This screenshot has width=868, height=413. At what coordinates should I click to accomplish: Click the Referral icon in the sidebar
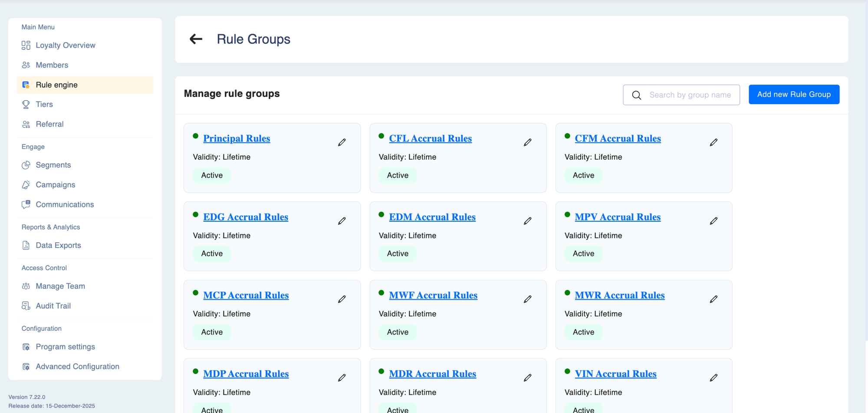coord(26,124)
